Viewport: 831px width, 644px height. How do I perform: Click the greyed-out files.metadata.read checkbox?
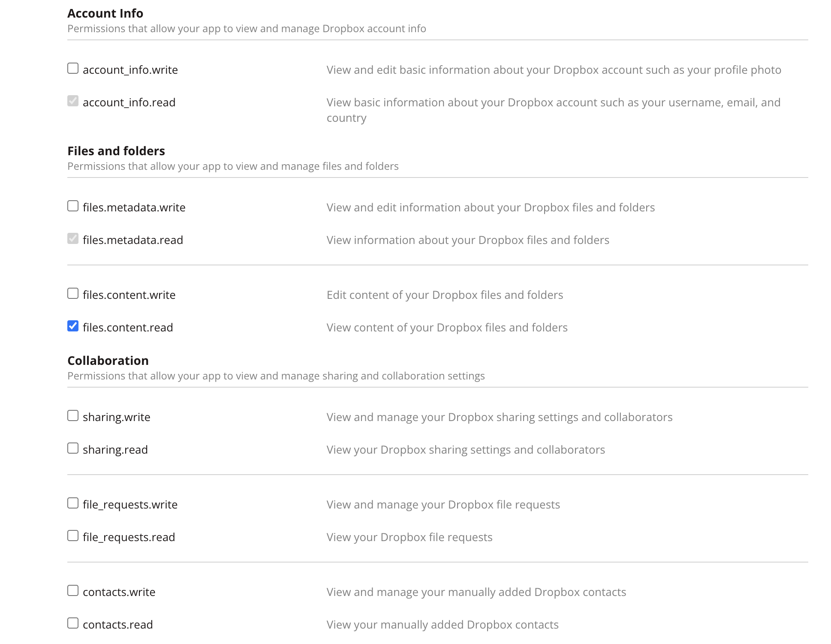point(73,239)
